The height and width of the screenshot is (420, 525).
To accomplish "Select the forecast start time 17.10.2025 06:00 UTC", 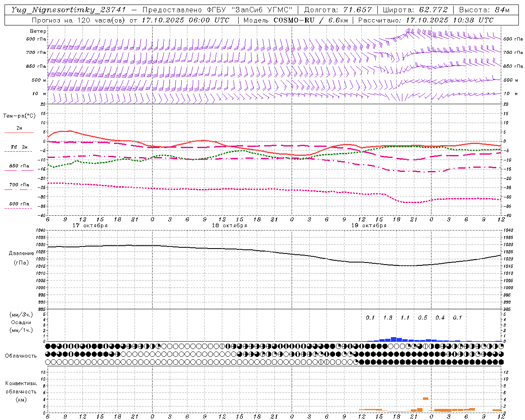I will [x=185, y=20].
